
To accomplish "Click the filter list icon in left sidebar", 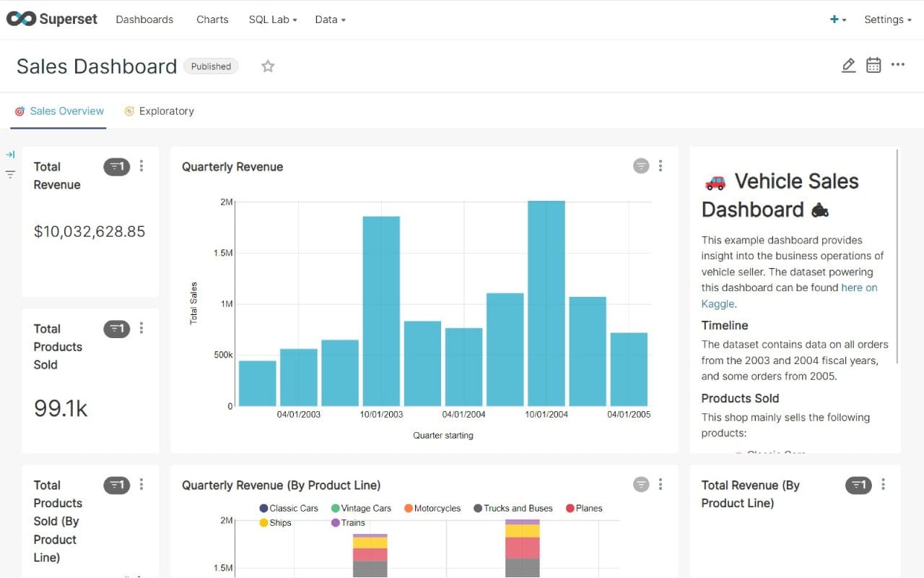I will point(10,174).
